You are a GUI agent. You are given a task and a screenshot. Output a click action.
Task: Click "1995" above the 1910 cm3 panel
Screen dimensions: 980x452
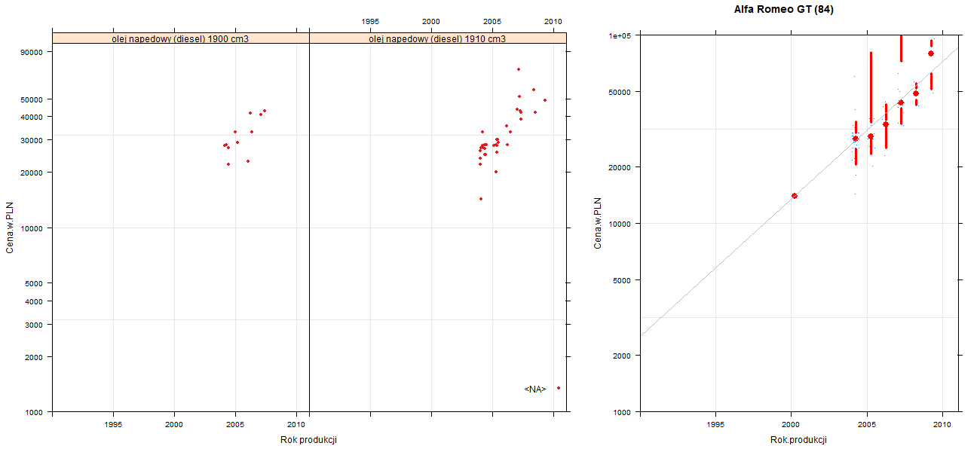pos(370,21)
